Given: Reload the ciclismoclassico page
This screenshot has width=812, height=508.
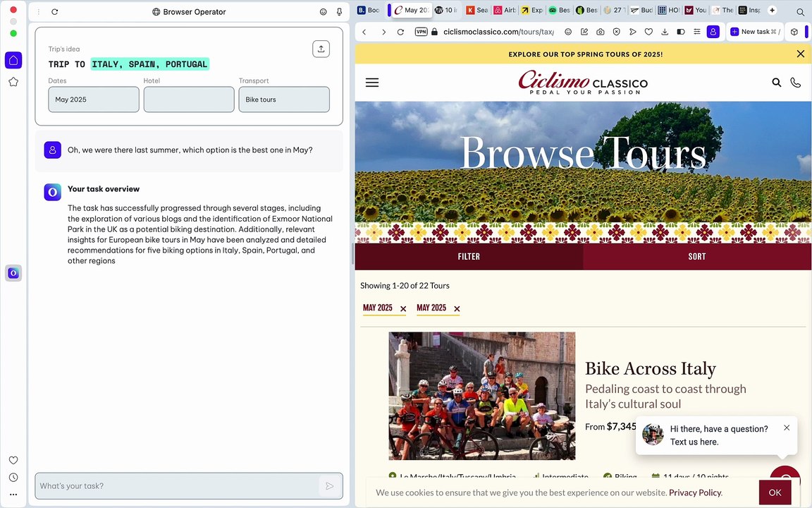Looking at the screenshot, I should 400,32.
